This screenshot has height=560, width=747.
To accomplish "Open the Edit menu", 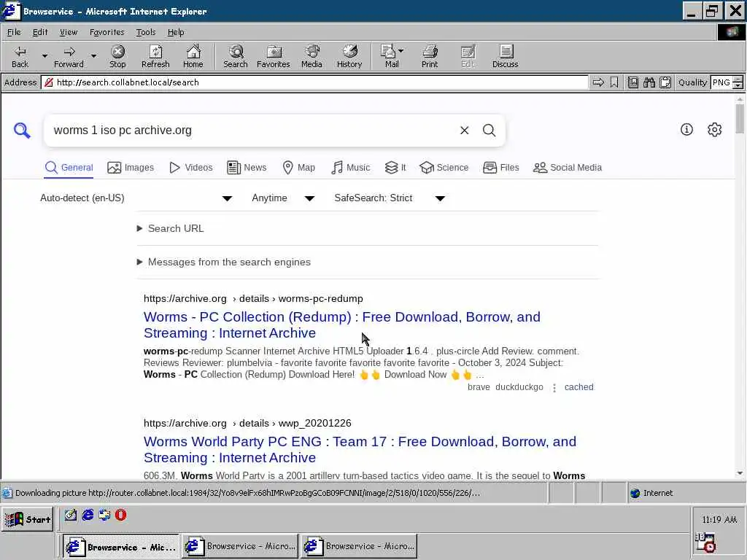I will tap(40, 32).
